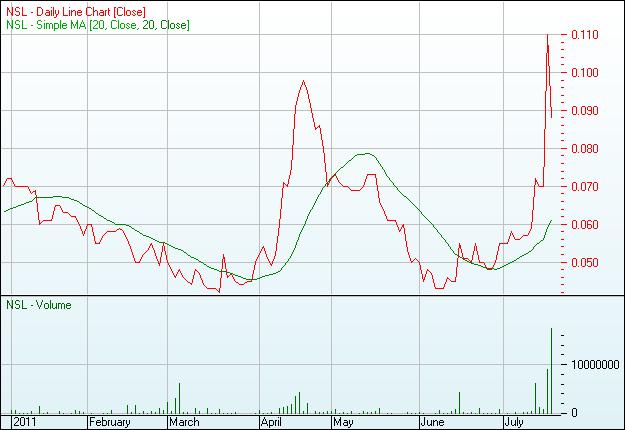Pick the 0.080 price level label
The height and width of the screenshot is (430, 625).
pos(587,149)
